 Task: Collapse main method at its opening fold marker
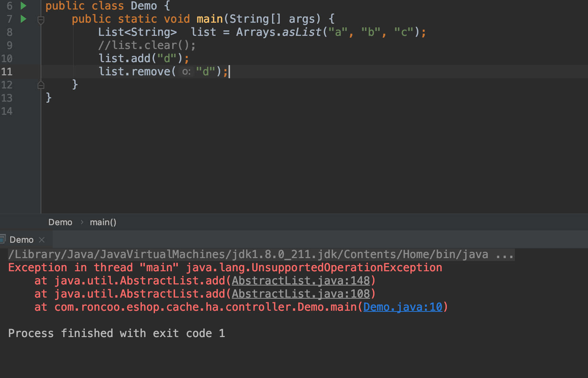pyautogui.click(x=41, y=20)
